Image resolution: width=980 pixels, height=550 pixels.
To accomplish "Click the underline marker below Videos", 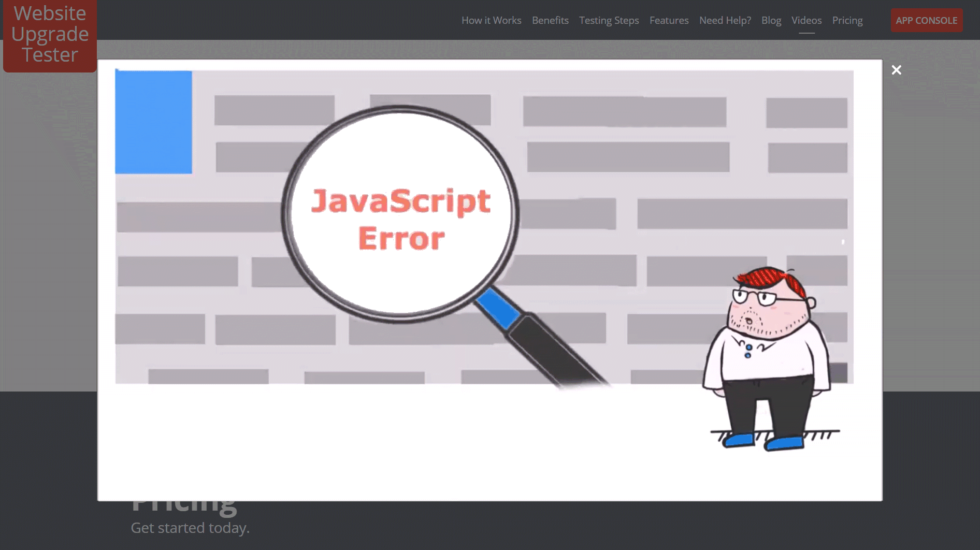I will [806, 33].
